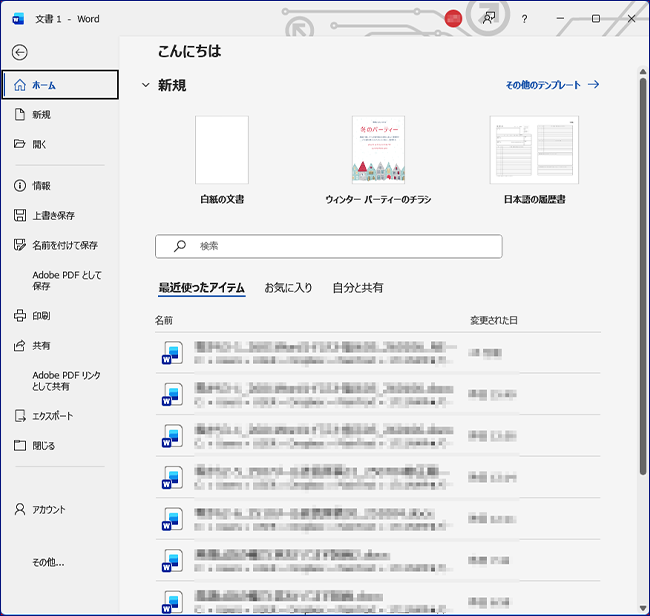This screenshot has width=650, height=616.
Task: Open the 日本語の履歴書 template
Action: click(534, 150)
